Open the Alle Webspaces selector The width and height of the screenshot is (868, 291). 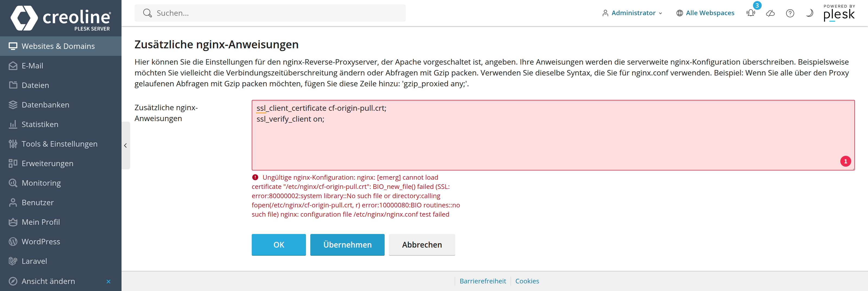[705, 13]
